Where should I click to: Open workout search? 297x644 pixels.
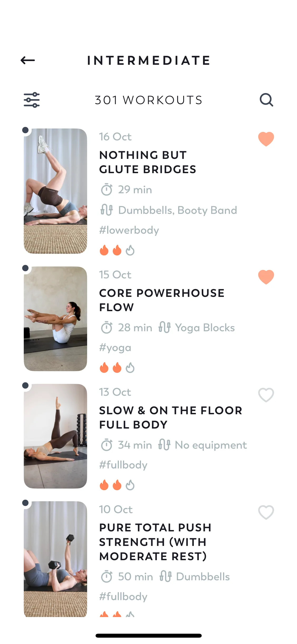(266, 100)
